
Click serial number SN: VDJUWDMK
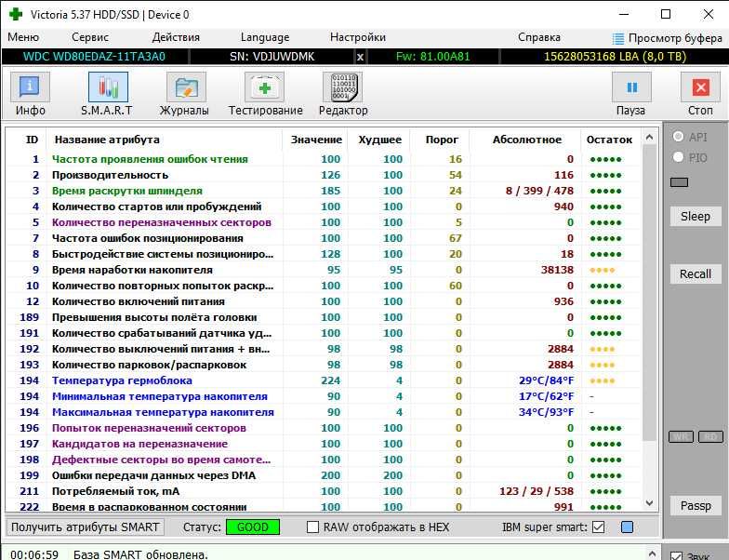pyautogui.click(x=272, y=57)
